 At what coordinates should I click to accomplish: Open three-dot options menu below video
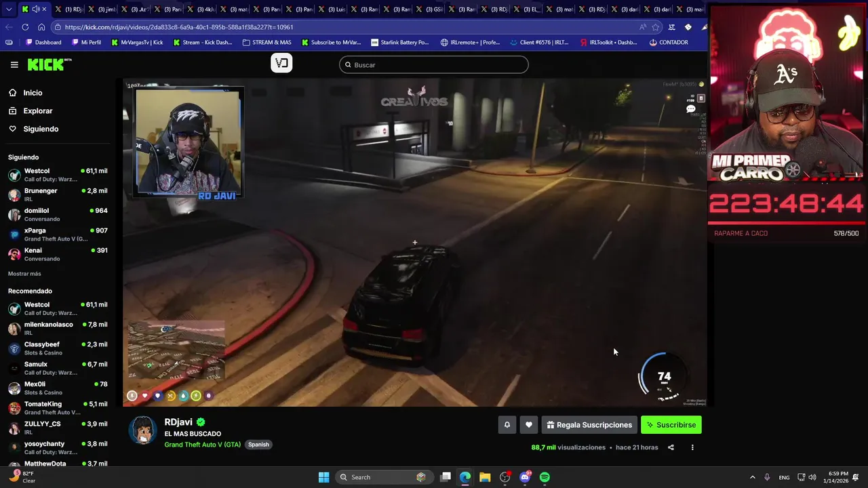692,447
